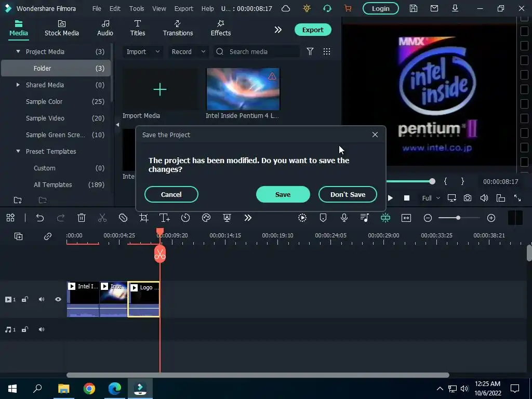
Task: Collapse the media panel with the left arrow
Action: tap(117, 125)
